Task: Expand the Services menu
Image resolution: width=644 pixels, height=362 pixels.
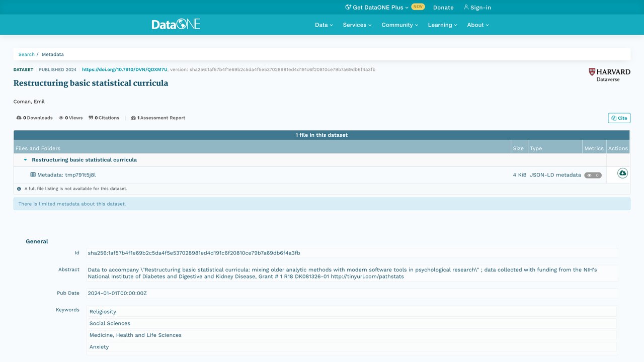Action: click(357, 25)
